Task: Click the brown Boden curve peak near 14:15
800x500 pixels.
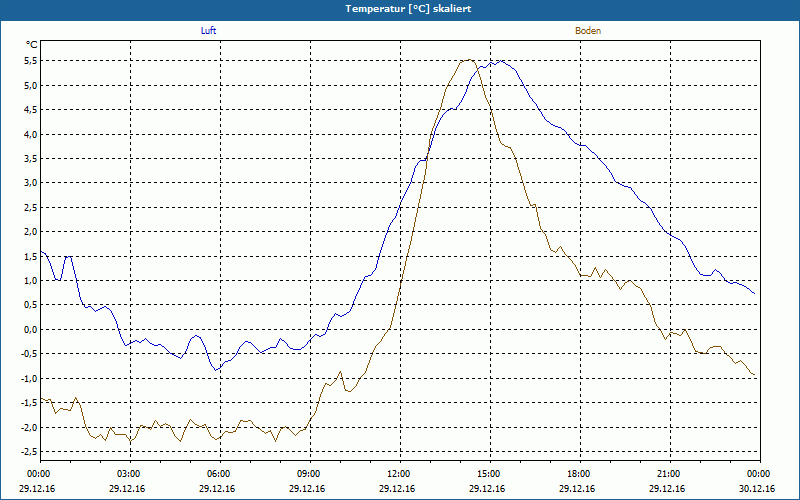Action: click(x=468, y=60)
